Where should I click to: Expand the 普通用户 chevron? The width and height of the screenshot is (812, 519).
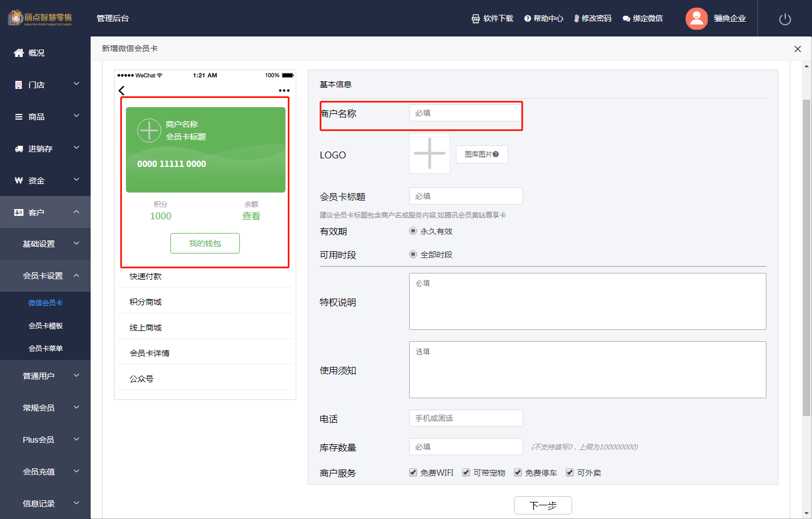(76, 376)
